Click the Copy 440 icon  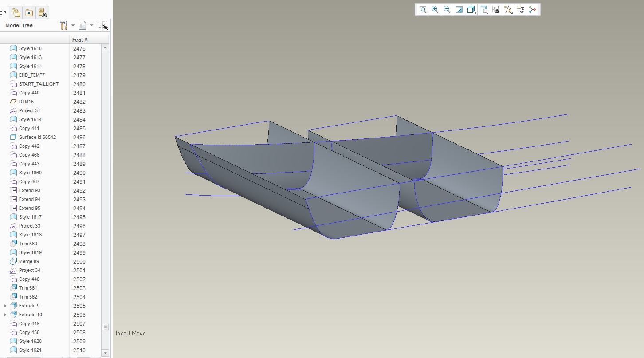pyautogui.click(x=13, y=93)
